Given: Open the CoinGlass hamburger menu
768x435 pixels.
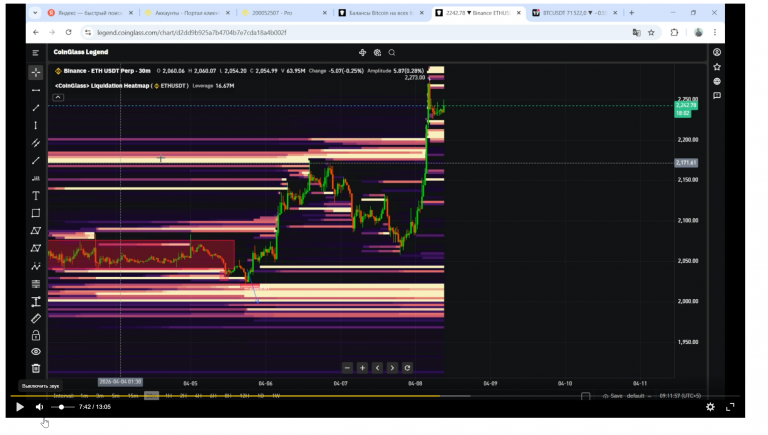Looking at the screenshot, I should 35,52.
